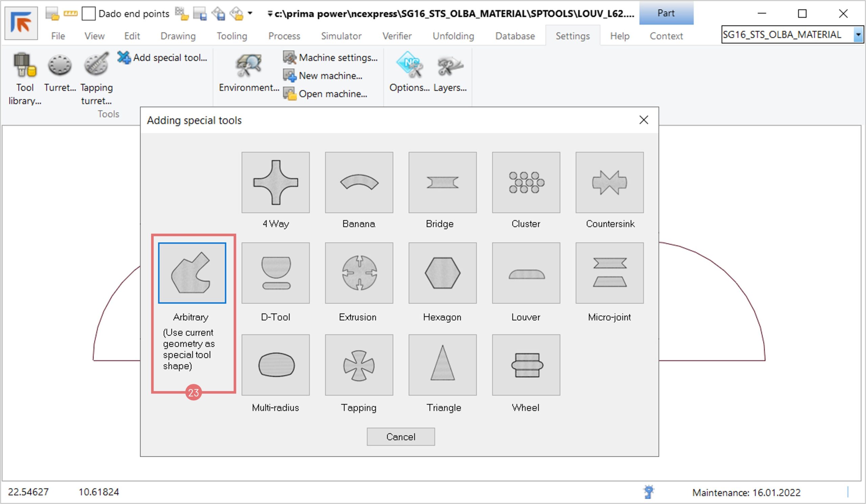Select Arbitrary geometry tool shape
866x504 pixels.
click(x=192, y=273)
